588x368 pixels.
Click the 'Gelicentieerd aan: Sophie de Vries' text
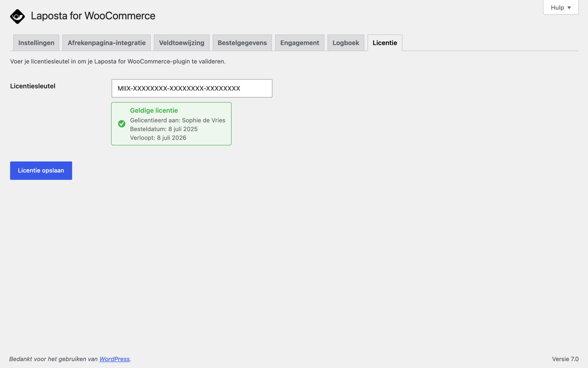178,120
